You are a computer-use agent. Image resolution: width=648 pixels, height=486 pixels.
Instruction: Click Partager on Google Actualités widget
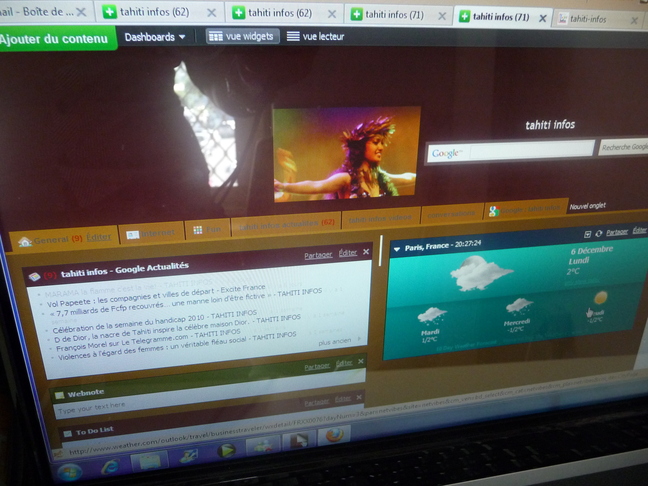(318, 255)
